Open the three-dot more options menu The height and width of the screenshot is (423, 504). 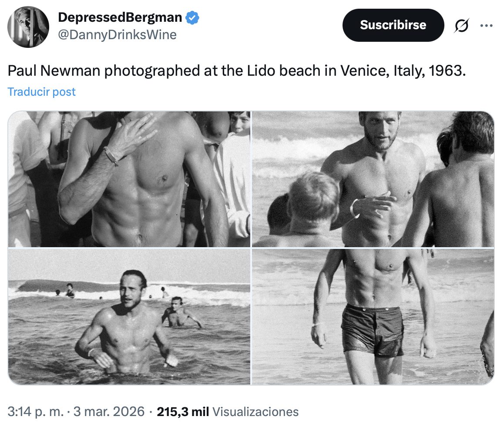(486, 26)
